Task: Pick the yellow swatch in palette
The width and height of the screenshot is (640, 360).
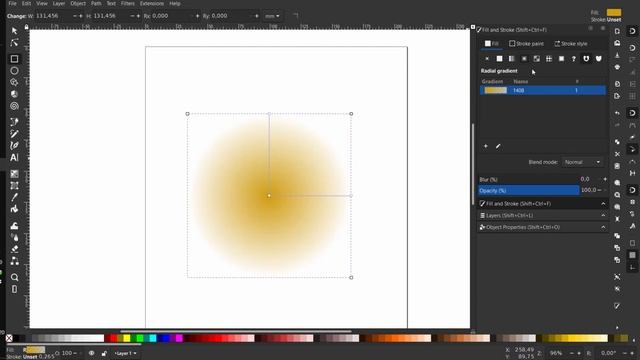Action: point(127,338)
